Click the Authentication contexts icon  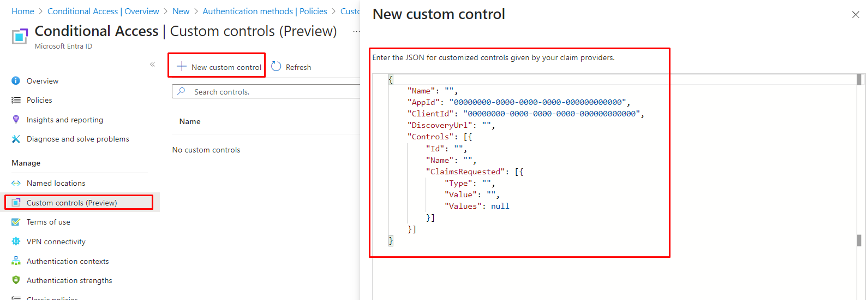tap(16, 261)
